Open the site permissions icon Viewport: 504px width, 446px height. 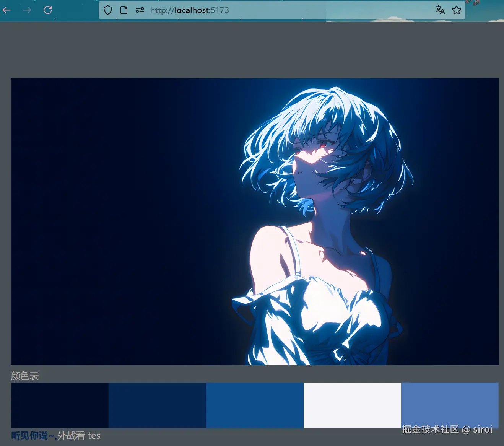[x=140, y=10]
